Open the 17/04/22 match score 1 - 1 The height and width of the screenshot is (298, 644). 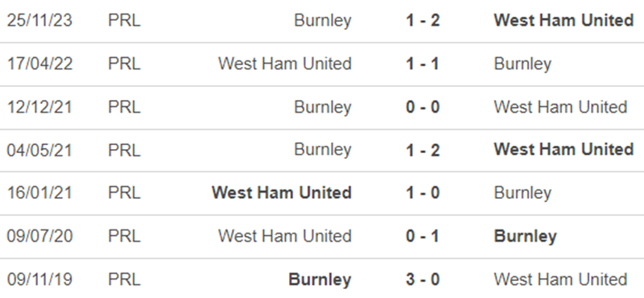(x=423, y=64)
